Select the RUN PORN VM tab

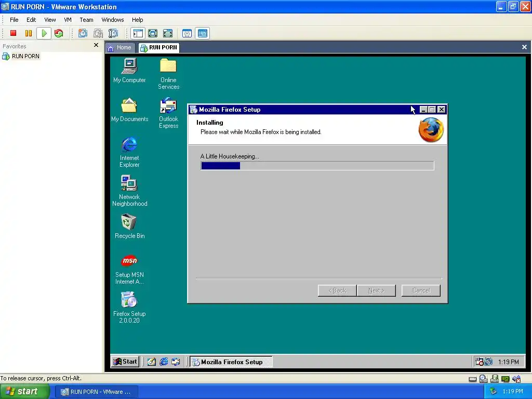159,47
